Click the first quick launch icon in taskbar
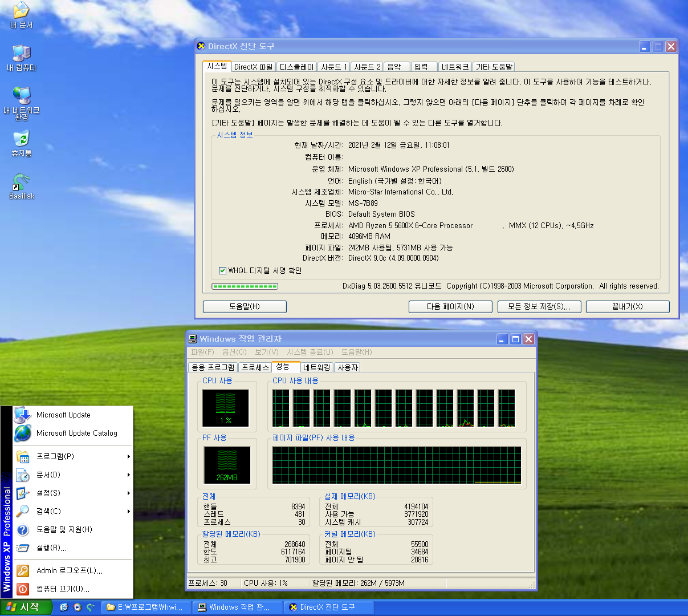 coord(64,607)
